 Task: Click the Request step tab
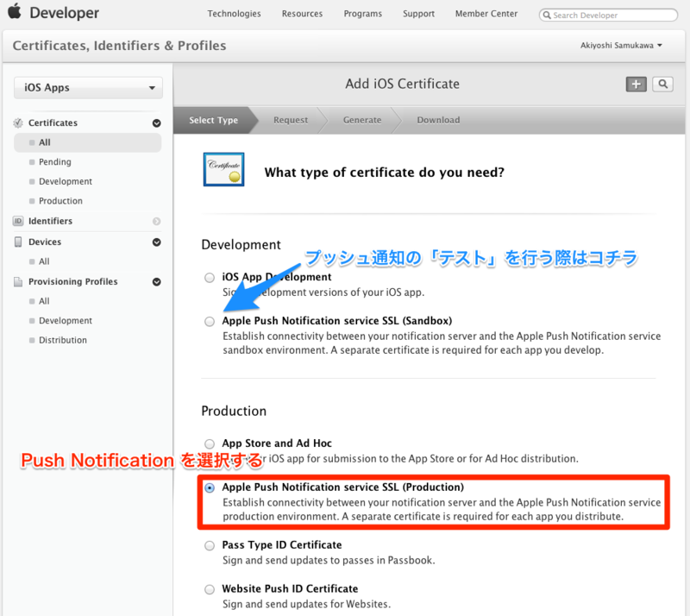click(291, 120)
